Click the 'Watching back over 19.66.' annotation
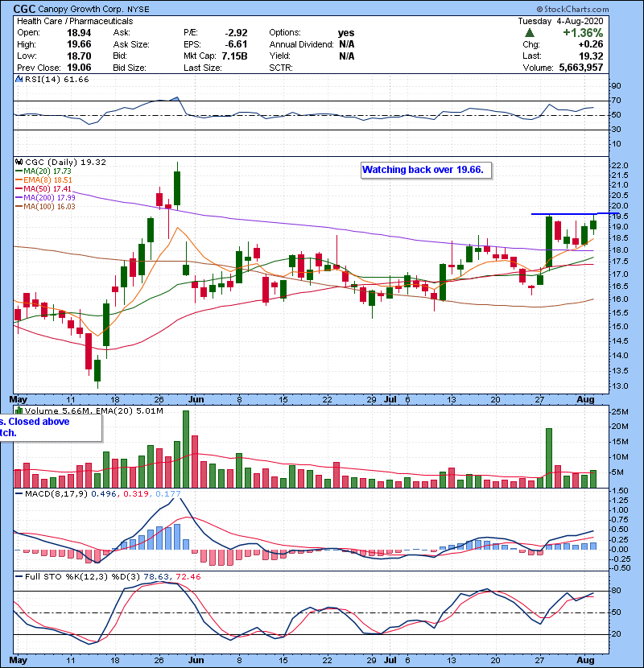 click(x=426, y=170)
